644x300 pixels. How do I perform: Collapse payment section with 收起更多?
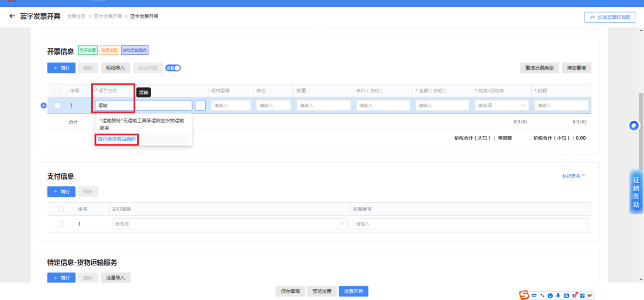[x=573, y=176]
